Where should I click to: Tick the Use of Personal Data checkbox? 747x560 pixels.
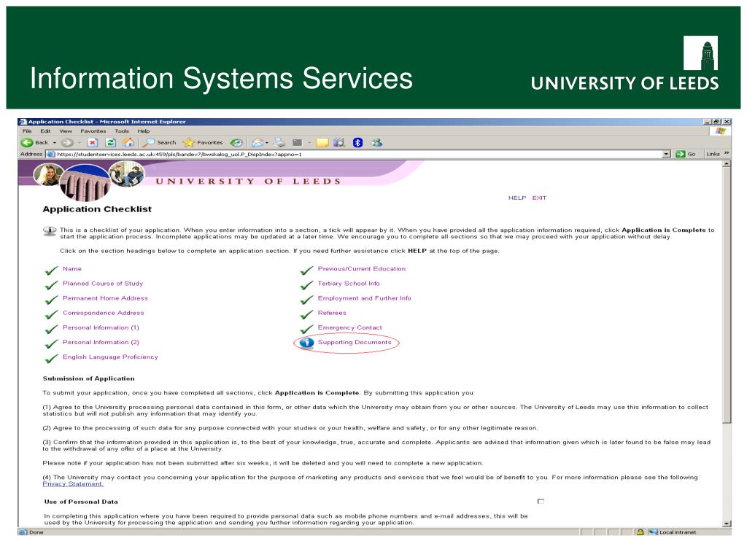click(541, 501)
